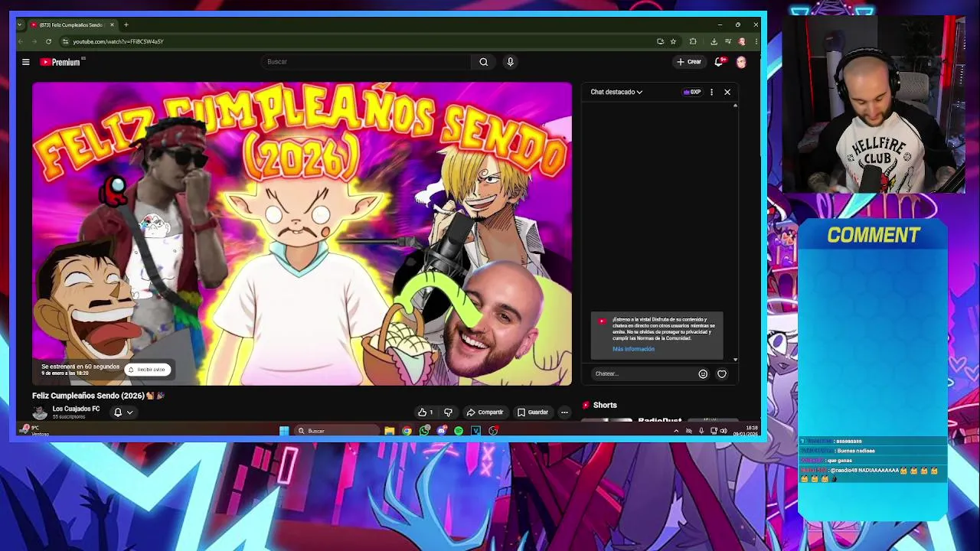
Task: Open the taskbar clock and date
Action: 746,431
